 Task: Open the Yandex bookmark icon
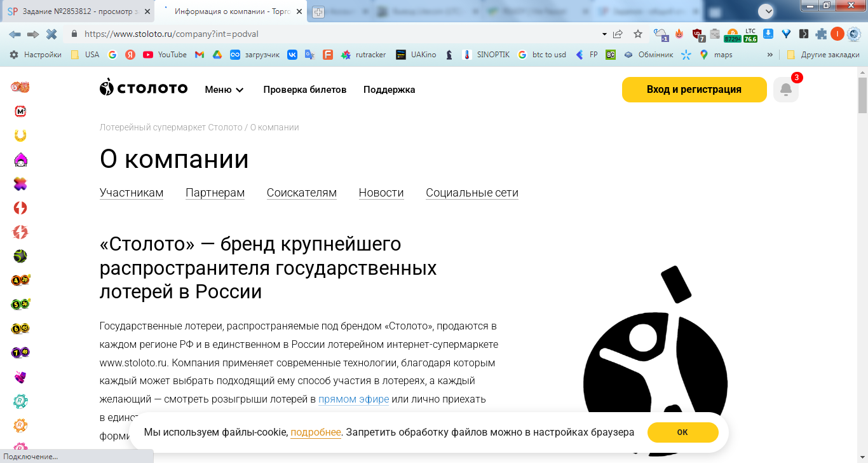tap(130, 55)
